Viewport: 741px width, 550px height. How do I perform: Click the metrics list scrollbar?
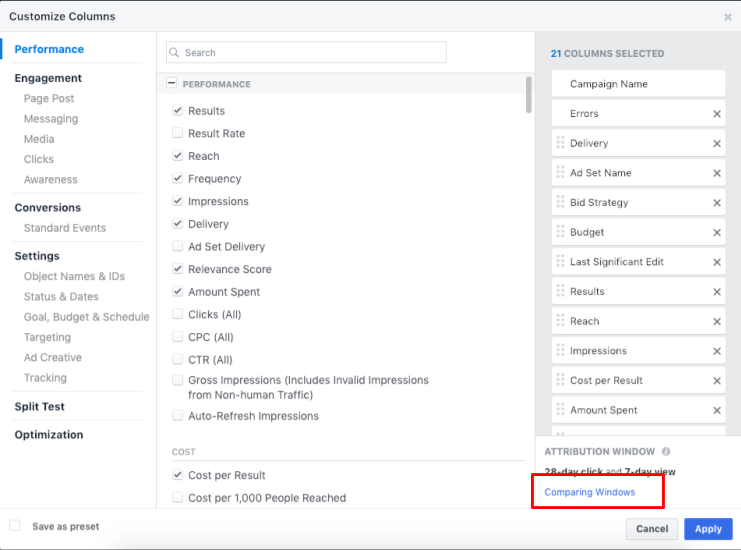click(528, 95)
